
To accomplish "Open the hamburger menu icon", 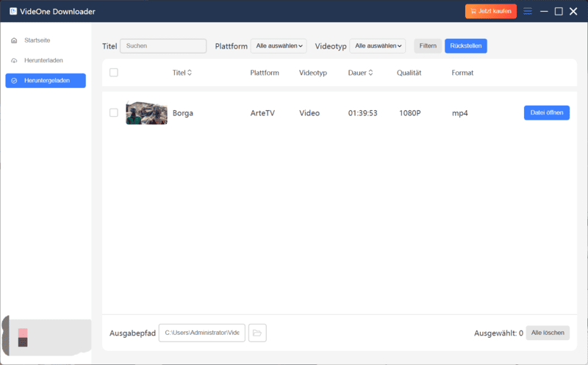I will tap(528, 12).
